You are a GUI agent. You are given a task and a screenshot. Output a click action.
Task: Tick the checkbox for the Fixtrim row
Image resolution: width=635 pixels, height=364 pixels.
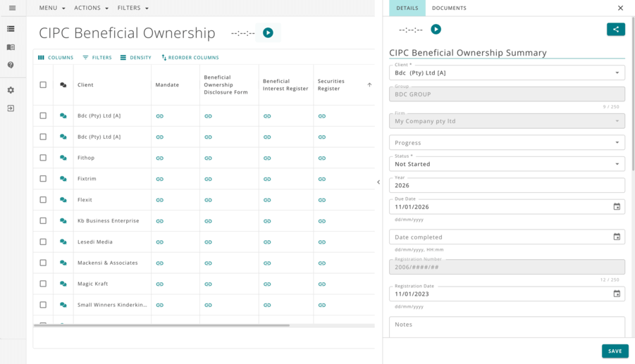pyautogui.click(x=43, y=179)
